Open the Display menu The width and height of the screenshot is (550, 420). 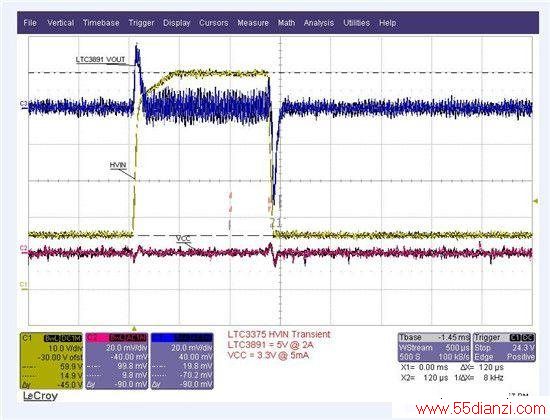[x=176, y=23]
